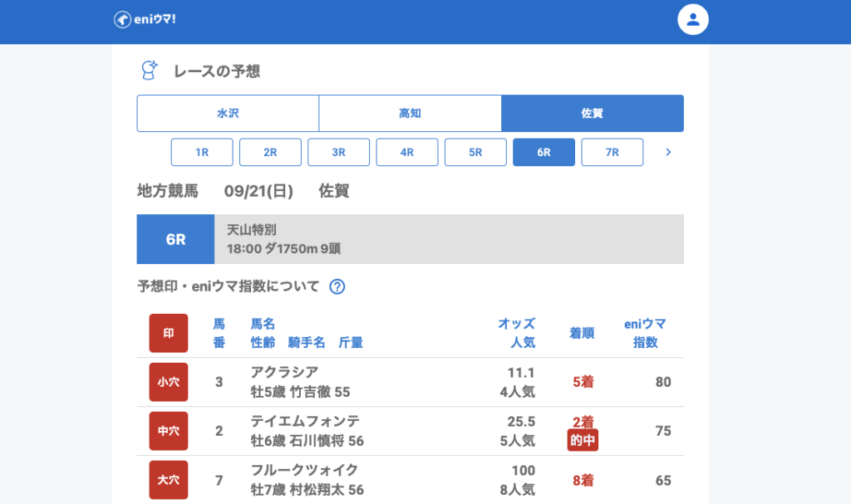Screen dimensions: 851x504
Task: Click the 予想印・eniウマ指数について link
Action: 228,286
